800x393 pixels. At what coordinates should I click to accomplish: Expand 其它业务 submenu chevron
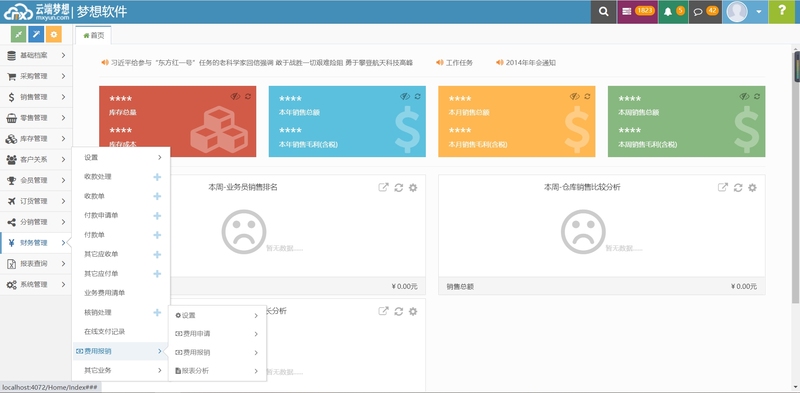click(x=160, y=370)
